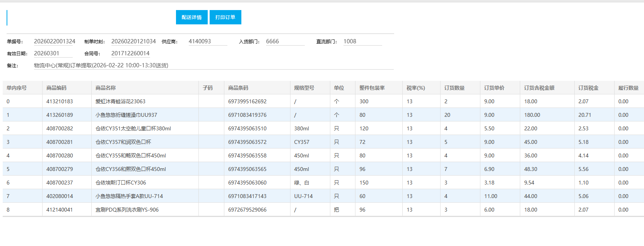
Task: Click the 打印订单 button
Action: click(225, 17)
